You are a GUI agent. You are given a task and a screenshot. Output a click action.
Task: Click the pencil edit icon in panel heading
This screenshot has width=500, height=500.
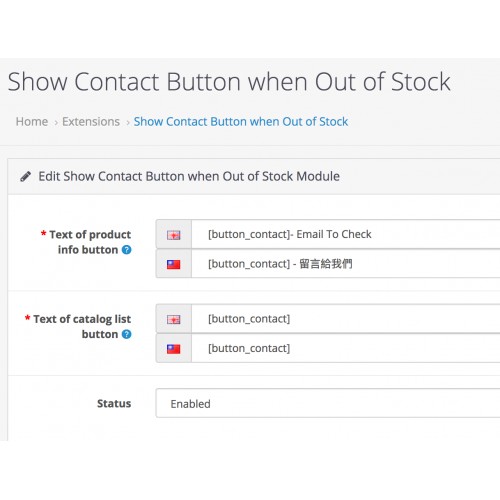pos(26,176)
